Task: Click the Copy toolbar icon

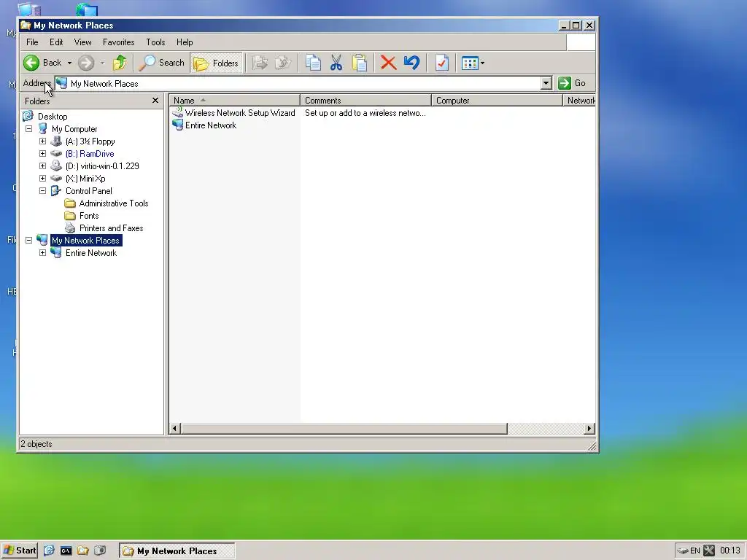Action: 313,63
